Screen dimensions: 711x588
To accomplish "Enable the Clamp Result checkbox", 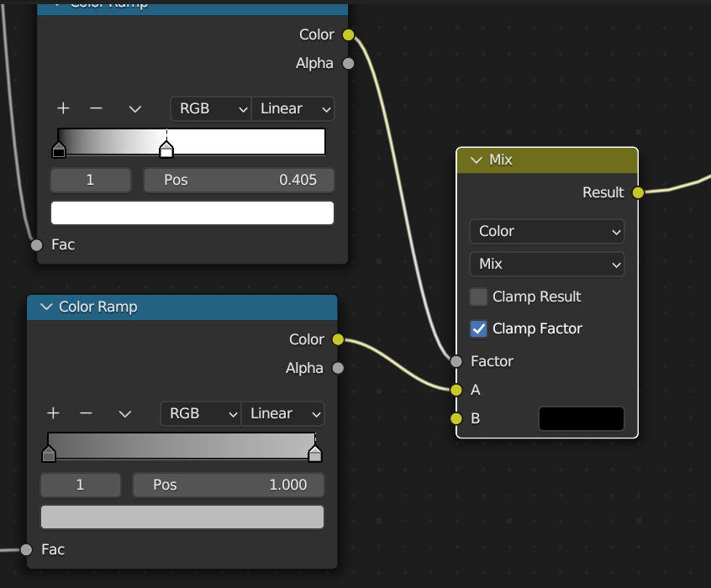I will [x=478, y=297].
